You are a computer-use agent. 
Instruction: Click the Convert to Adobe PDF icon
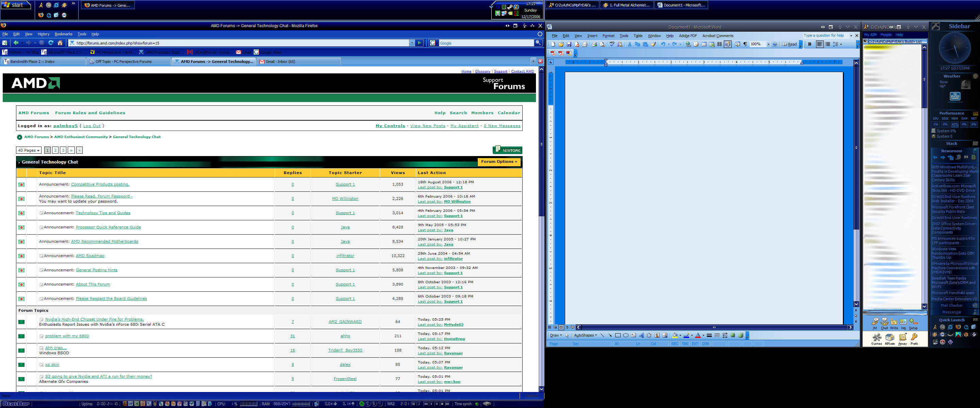553,53
